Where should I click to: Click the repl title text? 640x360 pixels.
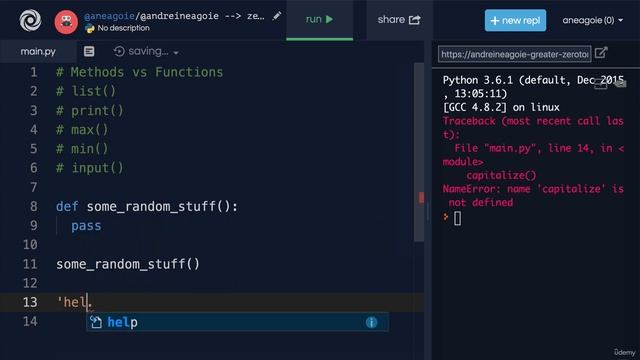(174, 16)
